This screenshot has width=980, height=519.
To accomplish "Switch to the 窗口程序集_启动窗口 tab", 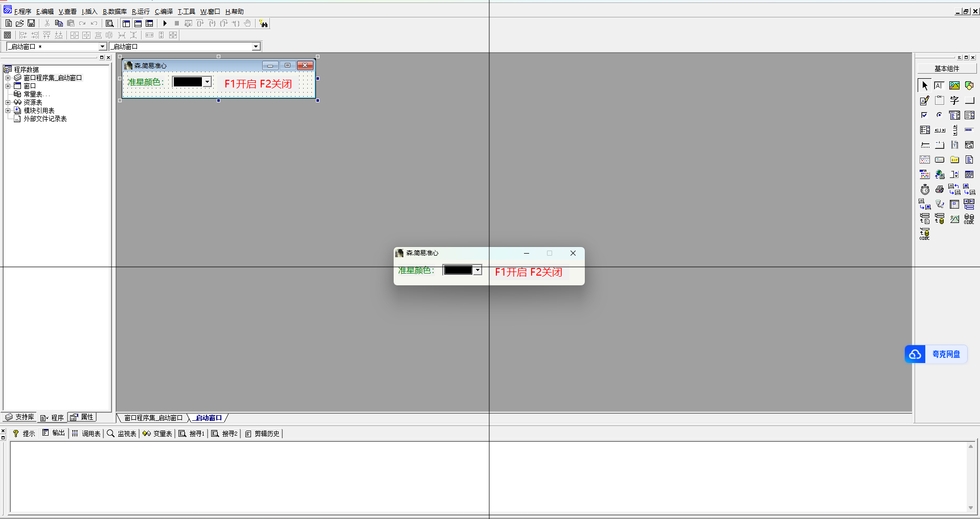I will click(x=153, y=418).
